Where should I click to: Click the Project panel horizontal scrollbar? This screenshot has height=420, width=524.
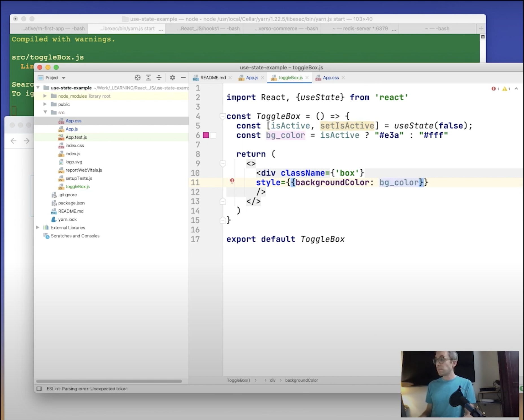tap(109, 381)
